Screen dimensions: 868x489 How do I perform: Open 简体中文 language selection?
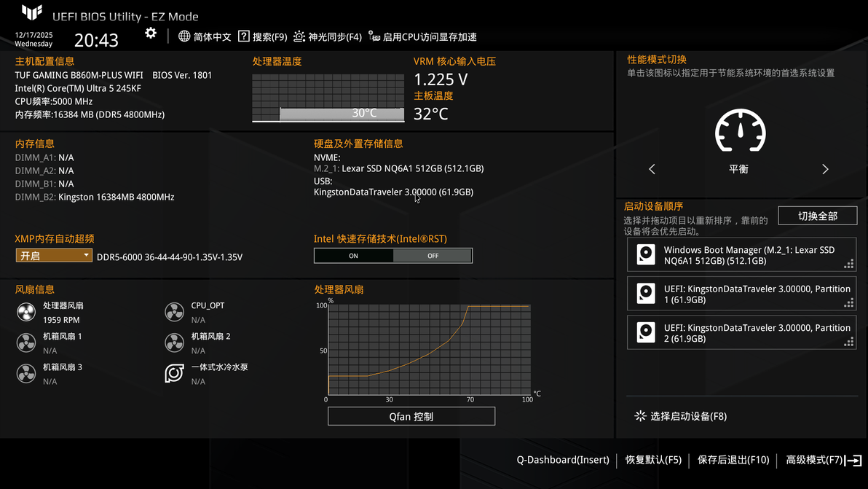click(212, 37)
